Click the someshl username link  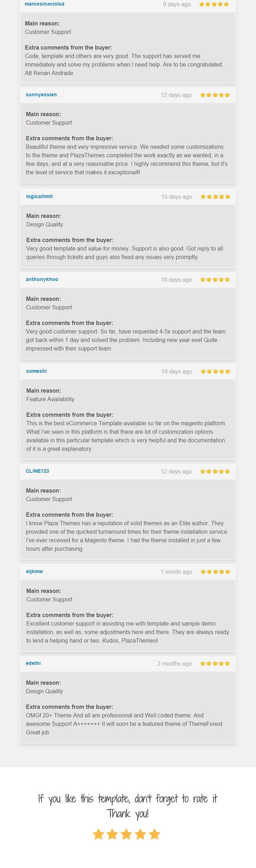[36, 371]
